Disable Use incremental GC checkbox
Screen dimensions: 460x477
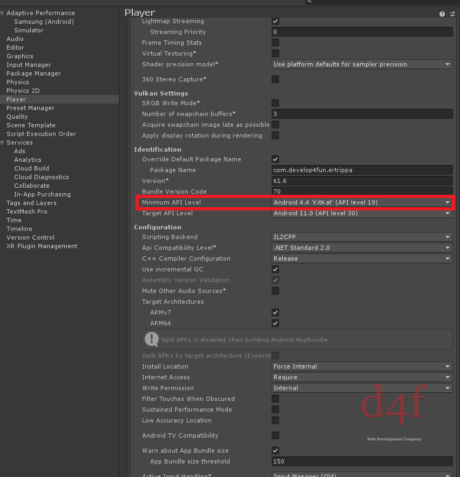tap(275, 269)
